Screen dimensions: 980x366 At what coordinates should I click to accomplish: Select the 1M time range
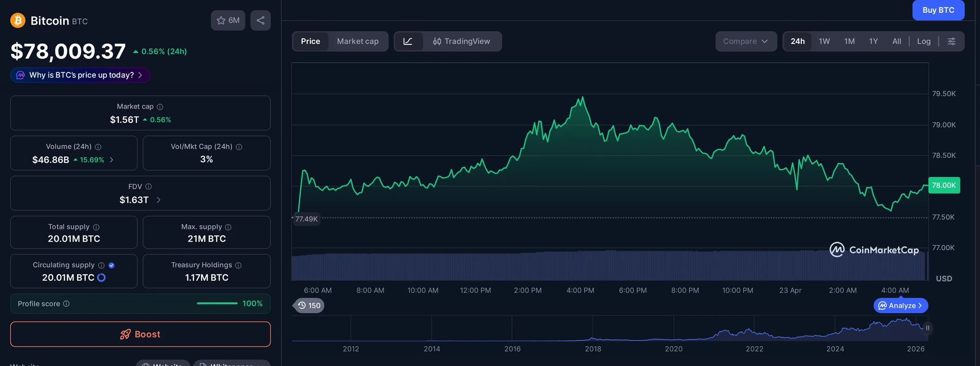point(849,41)
